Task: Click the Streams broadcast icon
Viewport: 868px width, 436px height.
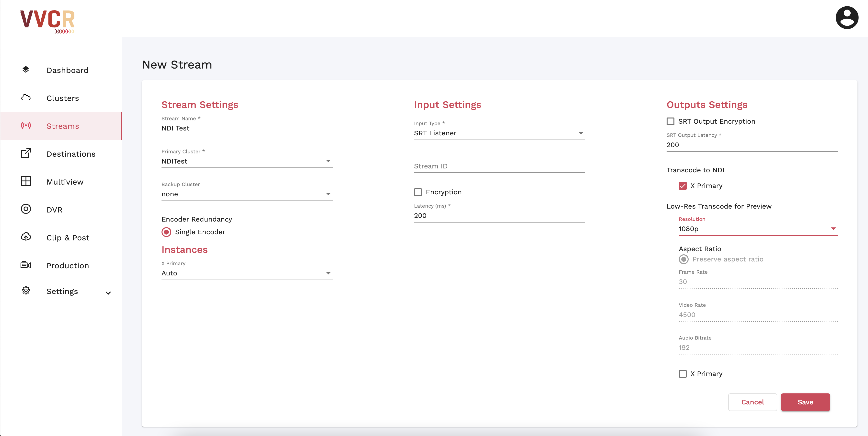Action: coord(26,125)
